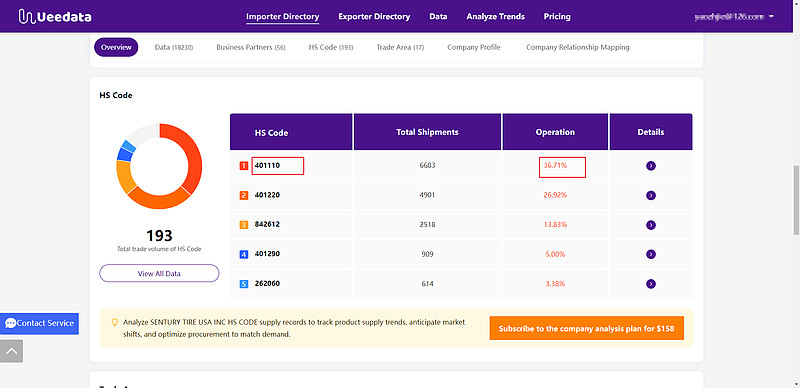Subscribe to the company analysis plan
Viewport: 800px width, 388px height.
(x=586, y=328)
